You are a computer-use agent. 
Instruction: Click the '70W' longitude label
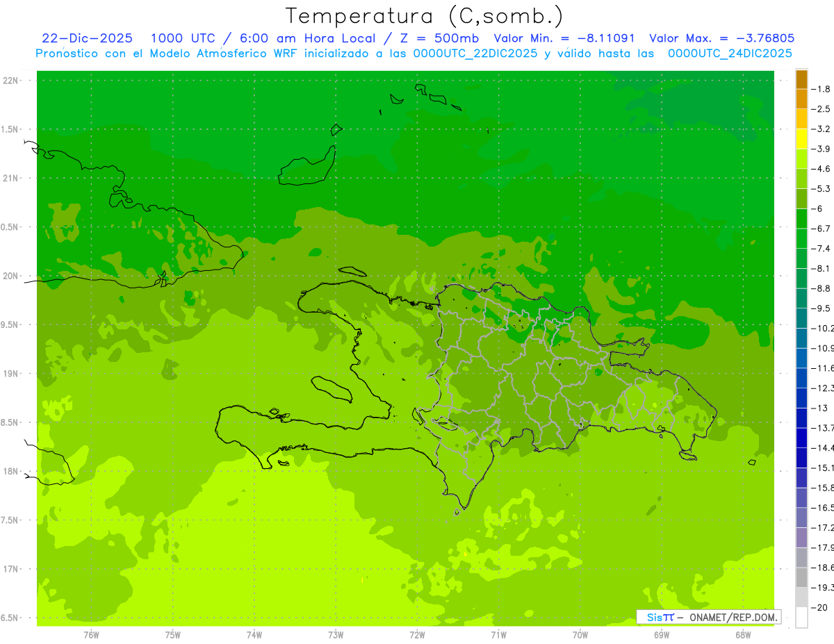[580, 634]
